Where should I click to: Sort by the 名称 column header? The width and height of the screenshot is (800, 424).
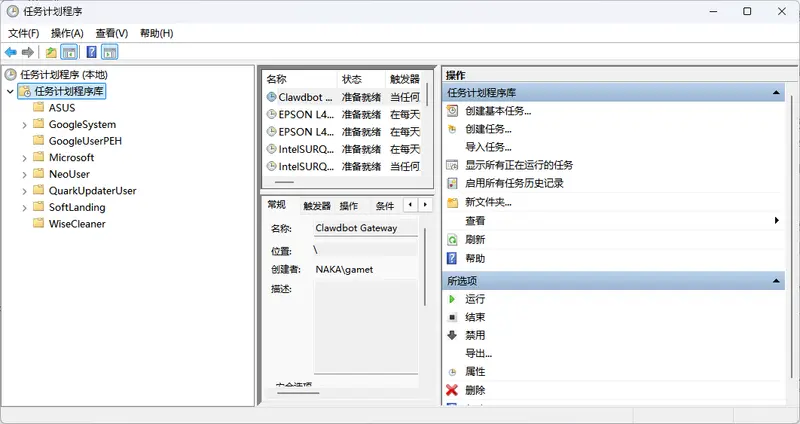[300, 79]
